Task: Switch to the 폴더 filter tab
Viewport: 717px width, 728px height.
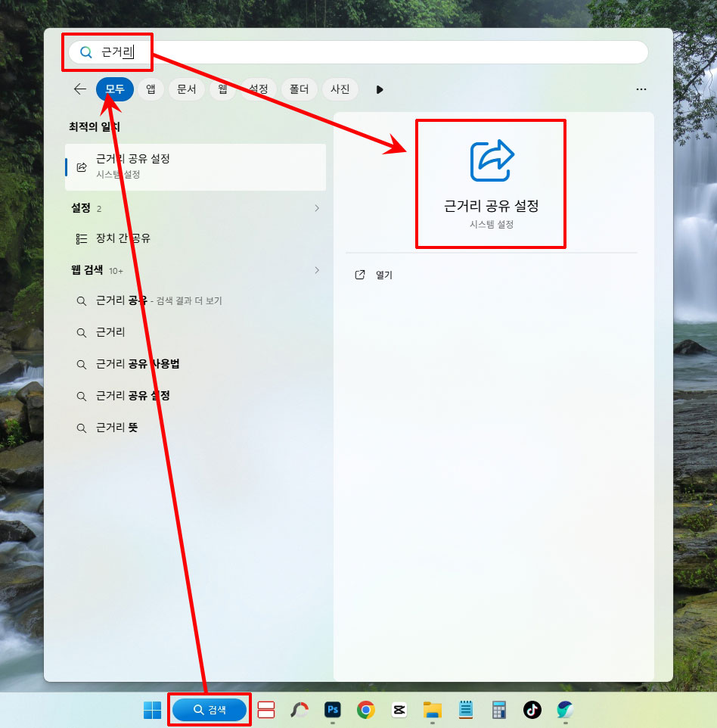Action: click(300, 89)
